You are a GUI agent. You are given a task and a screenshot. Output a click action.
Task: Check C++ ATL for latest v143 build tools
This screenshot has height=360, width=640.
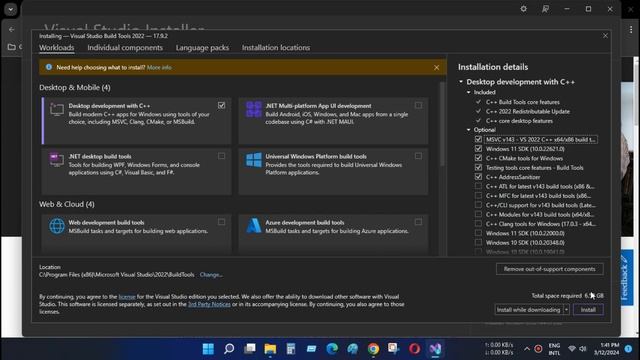coord(478,186)
